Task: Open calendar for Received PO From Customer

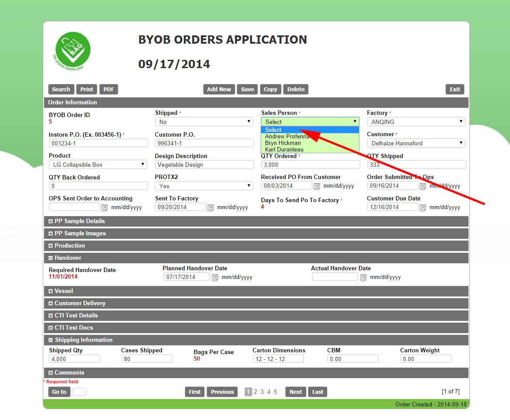Action: pos(317,186)
